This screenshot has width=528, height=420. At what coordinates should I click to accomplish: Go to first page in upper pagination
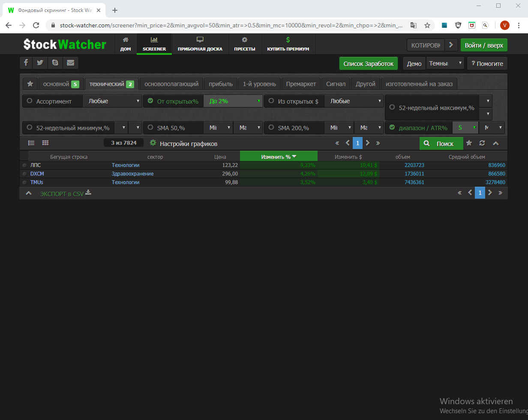tap(337, 143)
